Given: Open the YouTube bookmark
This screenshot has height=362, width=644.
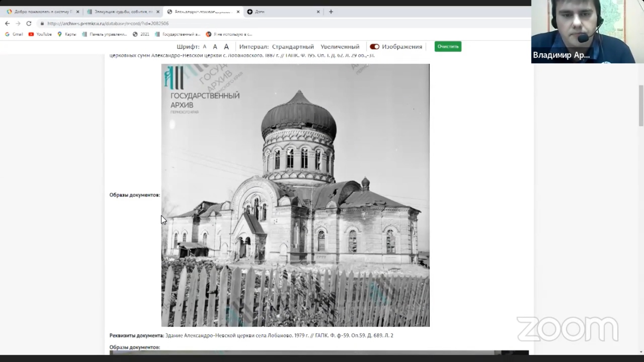Looking at the screenshot, I should (40, 34).
